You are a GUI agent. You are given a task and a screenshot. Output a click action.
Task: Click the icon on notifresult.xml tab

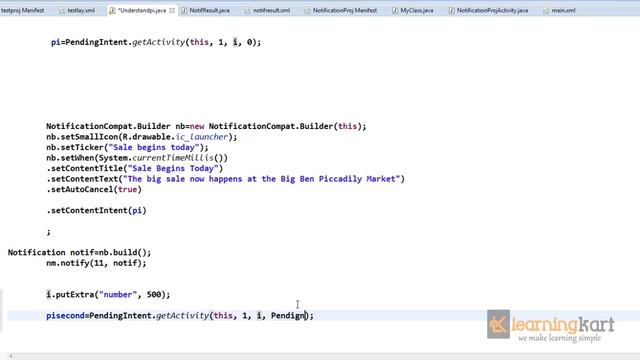point(247,11)
